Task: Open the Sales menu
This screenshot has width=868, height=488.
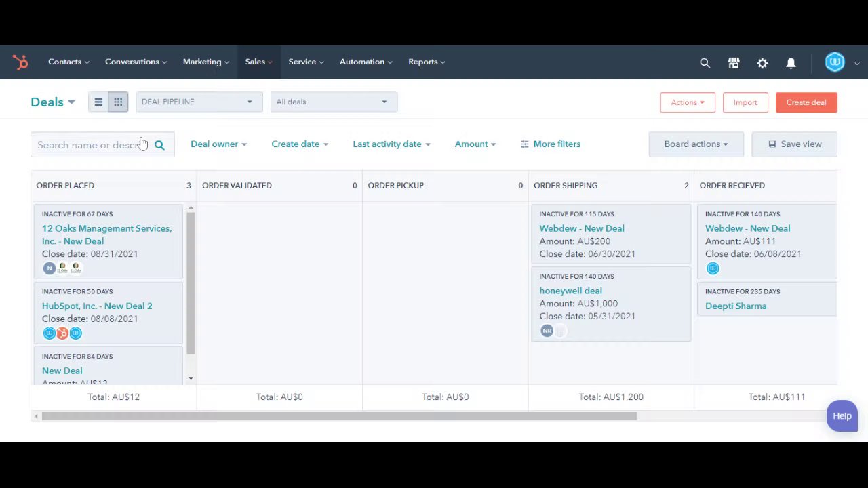Action: point(258,62)
